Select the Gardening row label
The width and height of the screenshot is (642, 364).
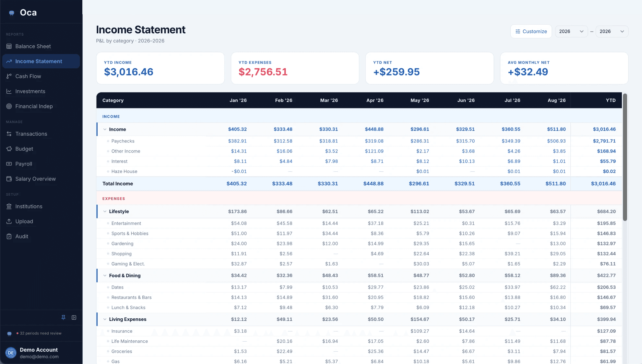click(122, 244)
